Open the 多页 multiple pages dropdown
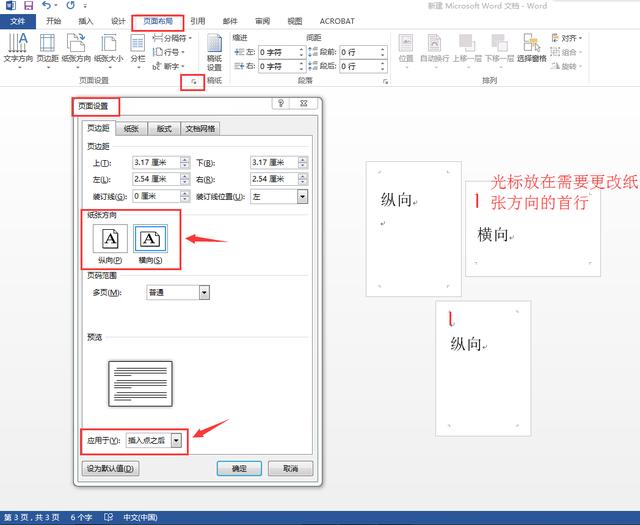Screen dimensions: 640x525 pyautogui.click(x=204, y=293)
